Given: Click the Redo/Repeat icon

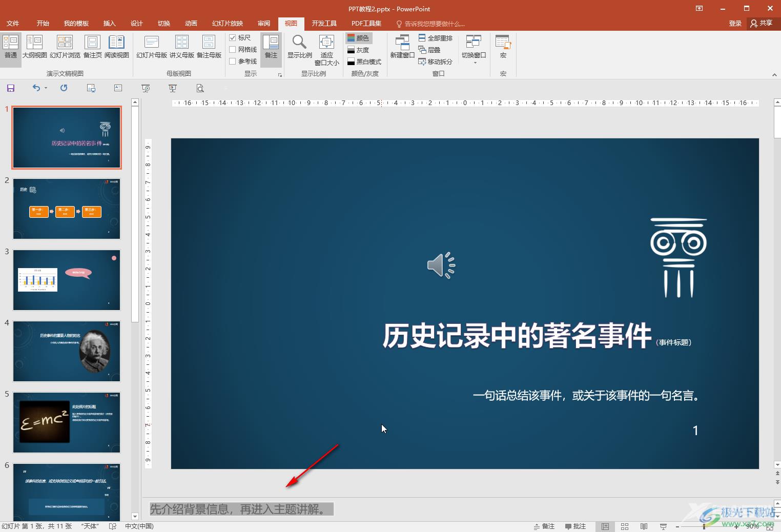Looking at the screenshot, I should pyautogui.click(x=64, y=88).
